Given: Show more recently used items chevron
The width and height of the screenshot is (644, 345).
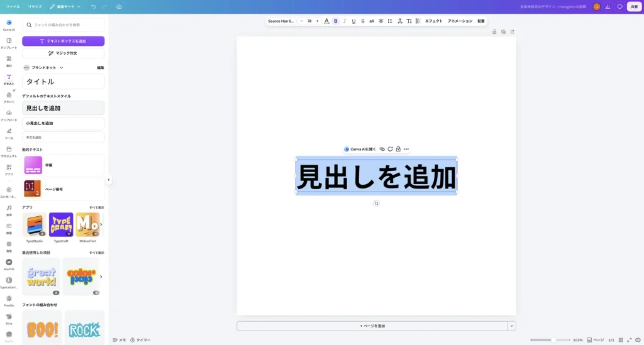Looking at the screenshot, I should pyautogui.click(x=101, y=277).
